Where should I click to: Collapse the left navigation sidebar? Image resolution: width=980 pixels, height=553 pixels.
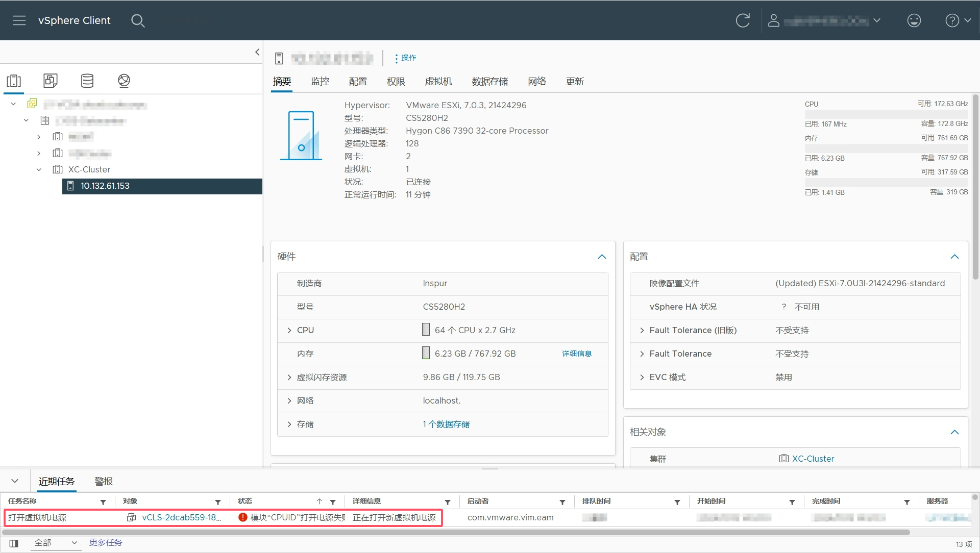click(257, 52)
